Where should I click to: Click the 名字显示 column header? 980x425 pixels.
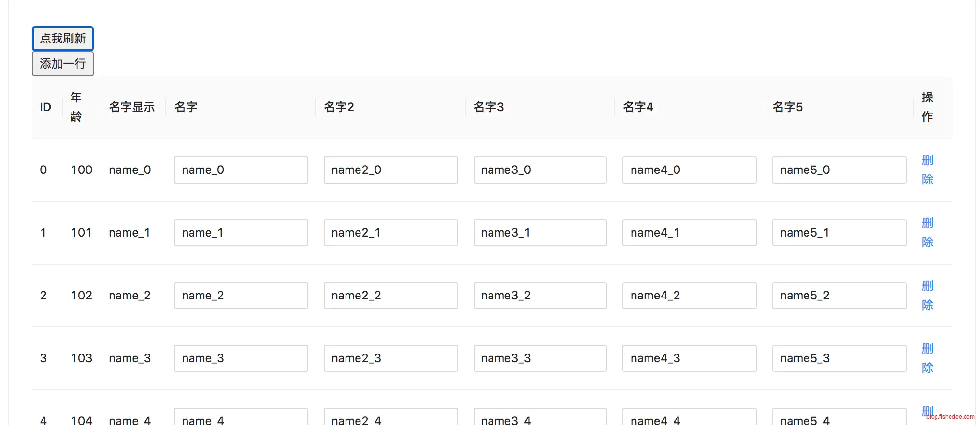click(x=131, y=107)
